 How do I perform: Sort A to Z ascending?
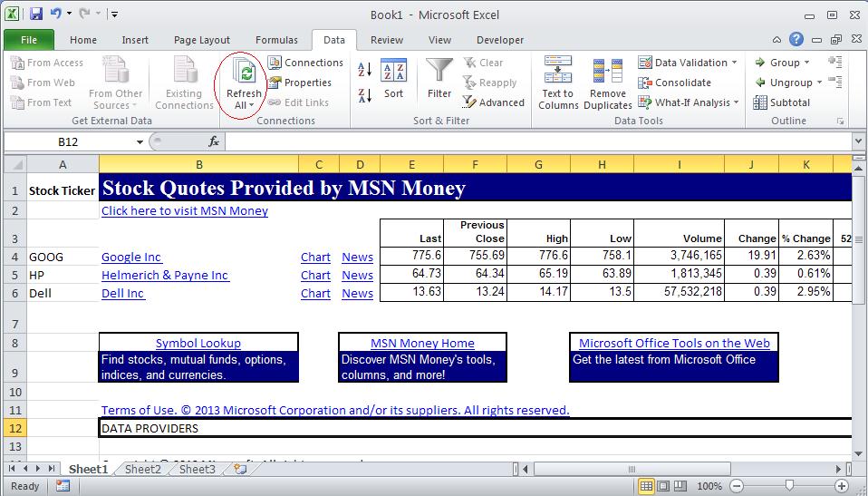pyautogui.click(x=364, y=69)
